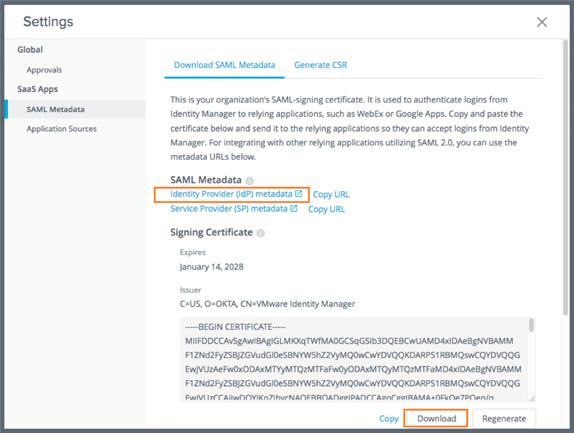Click the SAML Metadata info icon
The width and height of the screenshot is (574, 433).
point(250,180)
